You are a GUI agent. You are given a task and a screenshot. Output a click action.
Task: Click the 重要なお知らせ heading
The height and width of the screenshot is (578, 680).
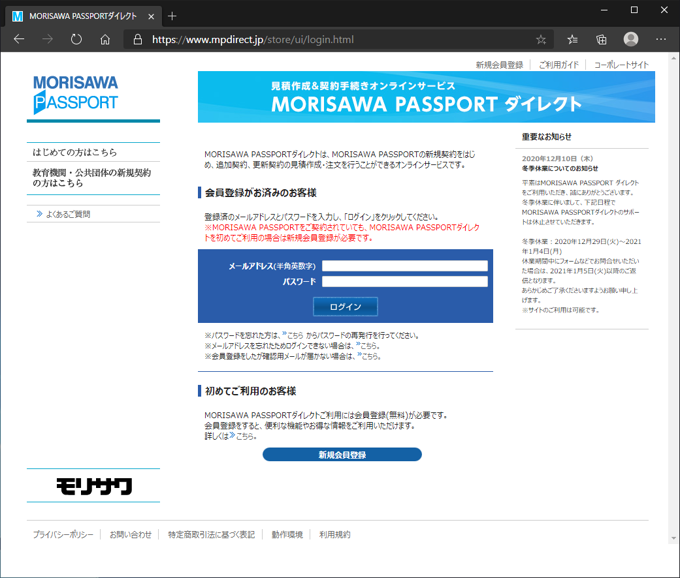coord(546,137)
